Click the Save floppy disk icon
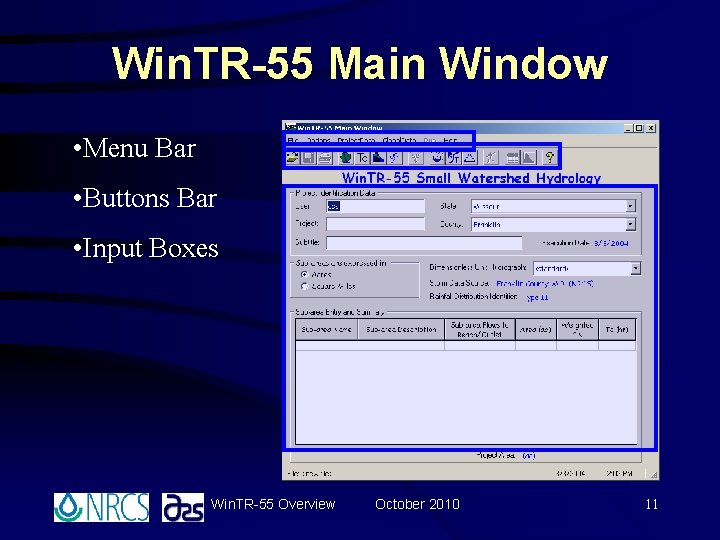Viewport: 720px width, 540px height. (x=308, y=158)
